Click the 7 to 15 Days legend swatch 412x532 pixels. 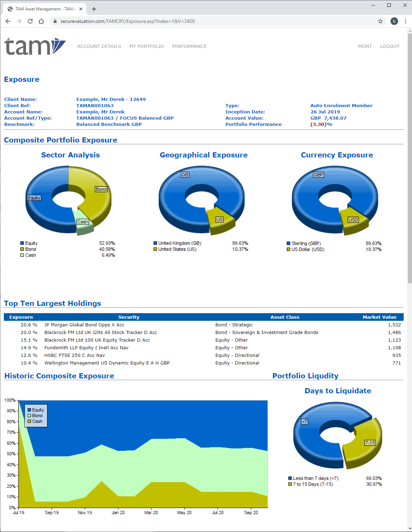pyautogui.click(x=290, y=484)
